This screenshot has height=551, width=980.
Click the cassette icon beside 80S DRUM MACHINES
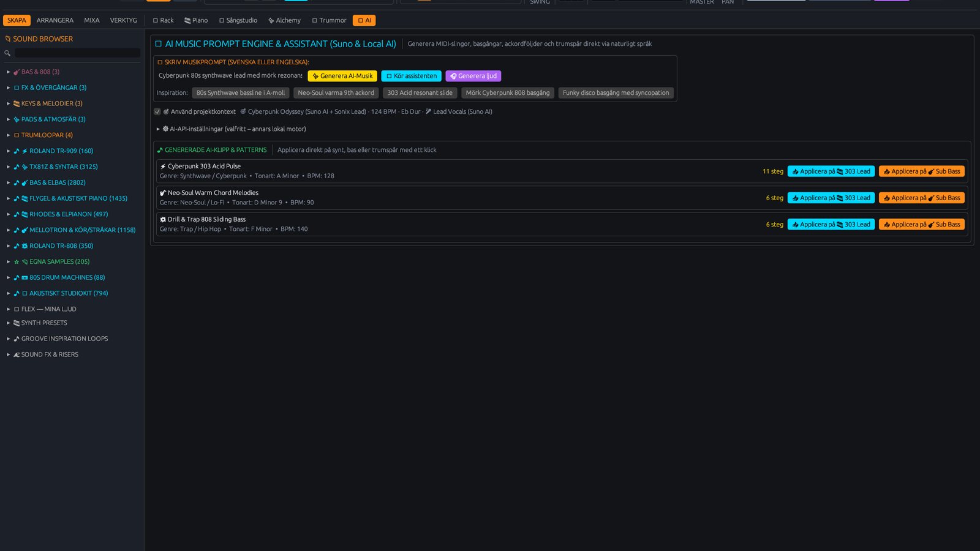pyautogui.click(x=24, y=277)
